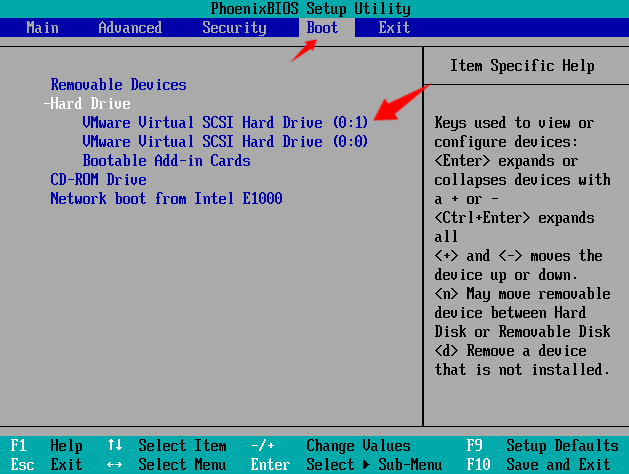Viewport: 629px width, 474px height.
Task: Click the '<d> Remove a device' help line
Action: 510,350
